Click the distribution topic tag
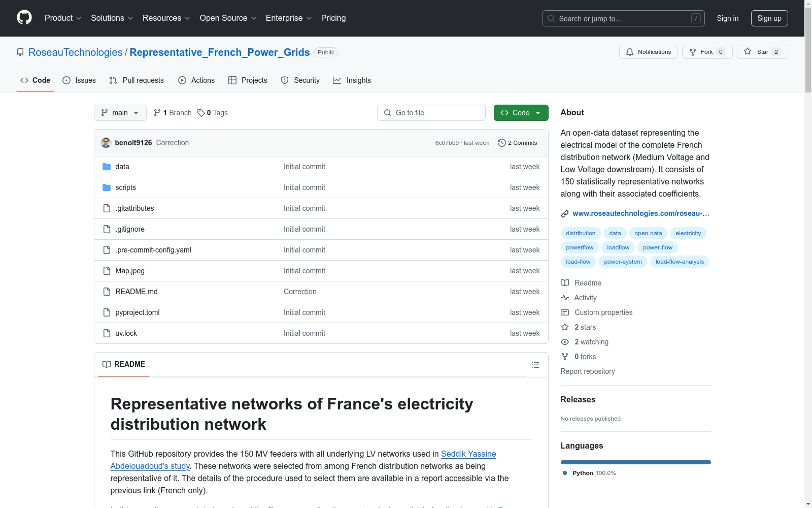The image size is (812, 508). pos(581,233)
